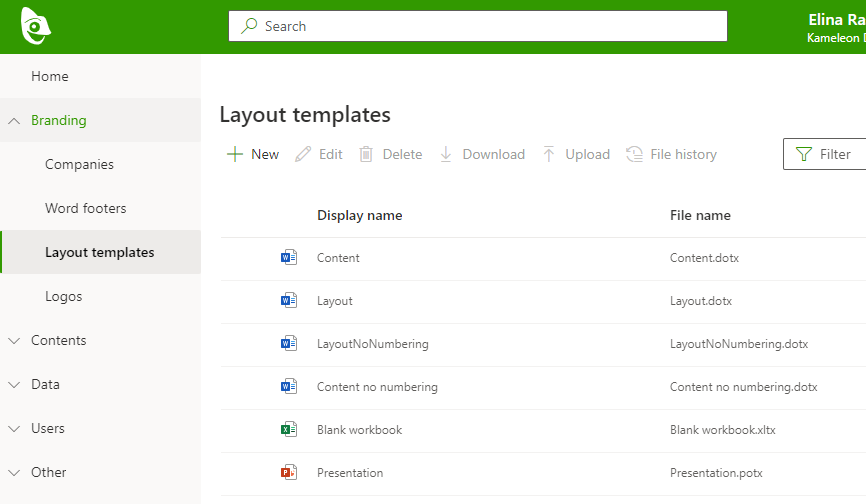Click the plus icon for New
The image size is (866, 504).
click(235, 154)
